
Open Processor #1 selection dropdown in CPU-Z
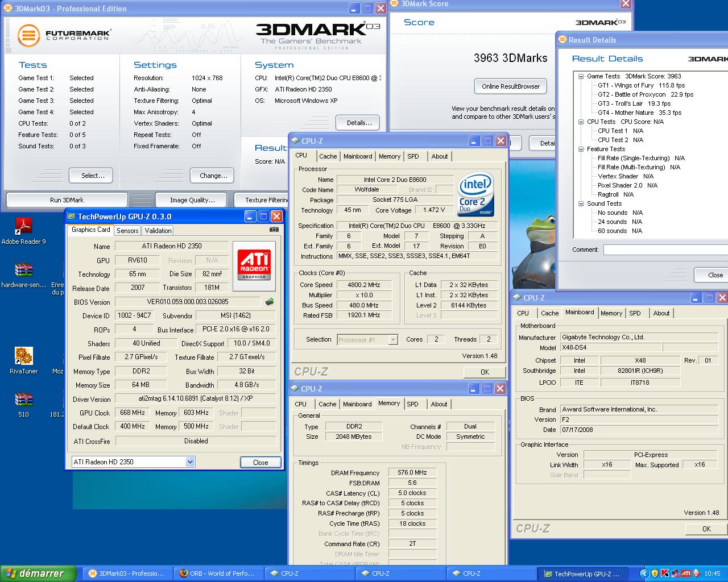393,340
